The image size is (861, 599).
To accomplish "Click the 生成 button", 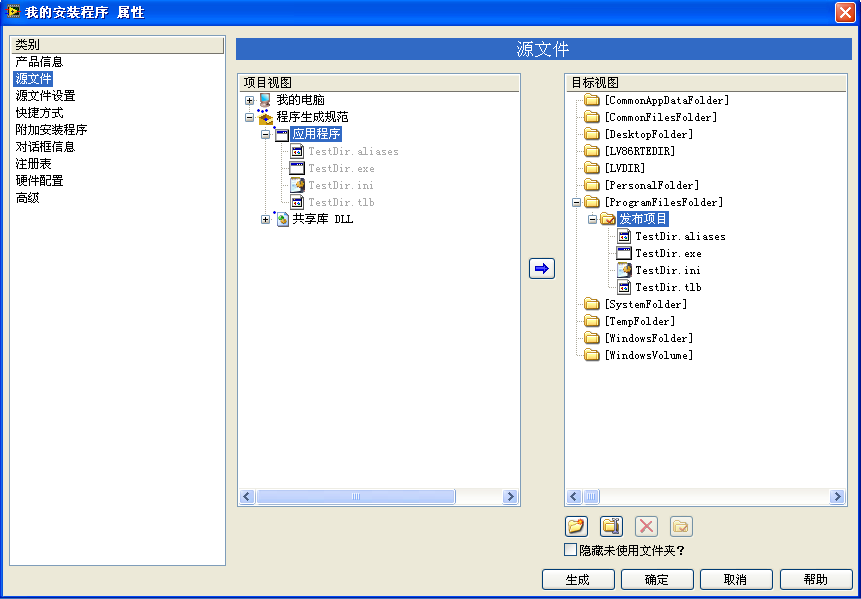I will click(577, 580).
